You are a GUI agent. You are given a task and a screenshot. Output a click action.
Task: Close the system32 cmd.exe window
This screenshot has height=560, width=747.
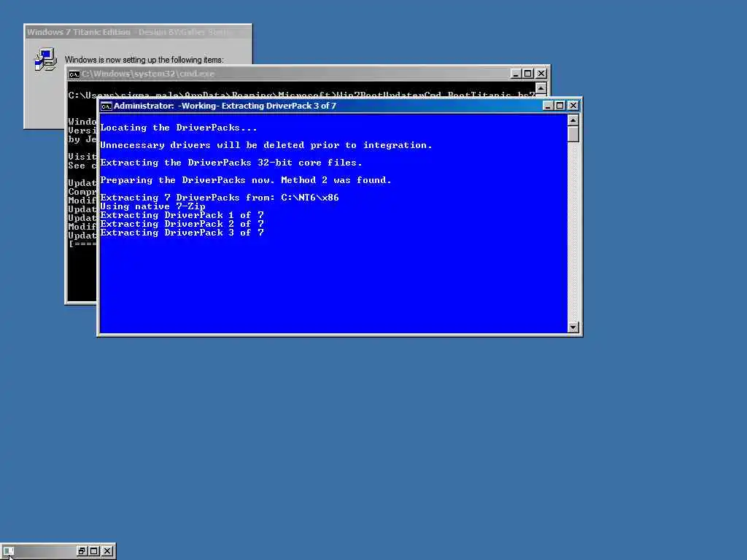coord(541,74)
